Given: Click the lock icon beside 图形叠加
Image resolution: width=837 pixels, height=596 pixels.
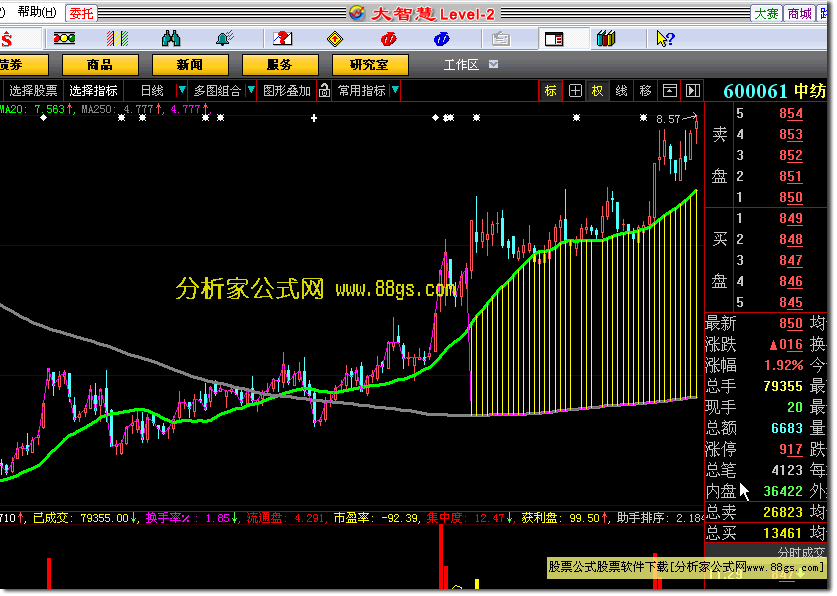Looking at the screenshot, I should click(324, 91).
